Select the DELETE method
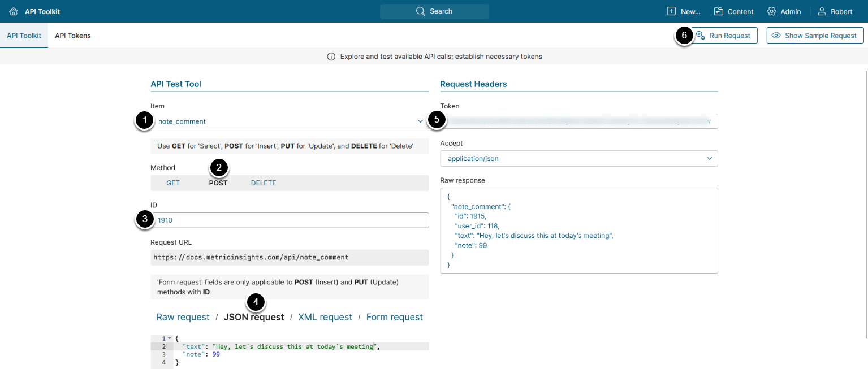 point(264,183)
